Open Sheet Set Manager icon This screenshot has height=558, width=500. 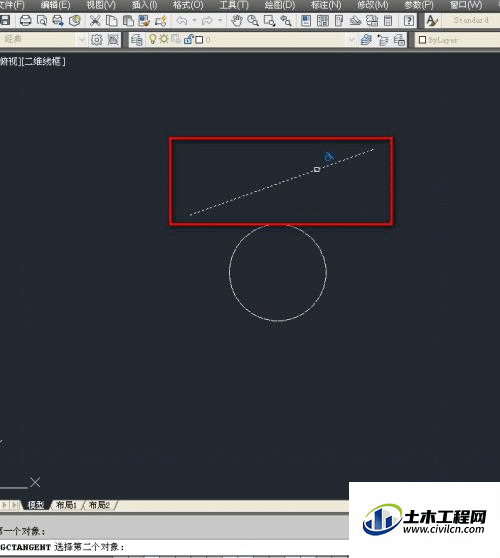tap(355, 20)
